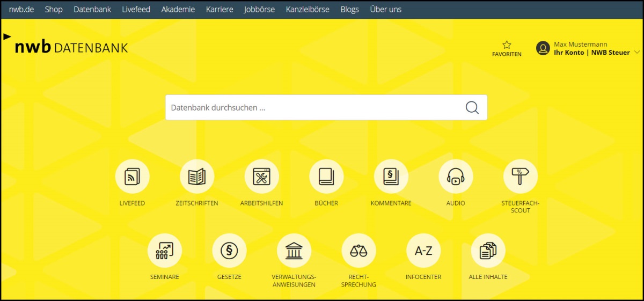This screenshot has height=301, width=644.
Task: Show Alle Inhalte documents icon
Action: point(488,251)
